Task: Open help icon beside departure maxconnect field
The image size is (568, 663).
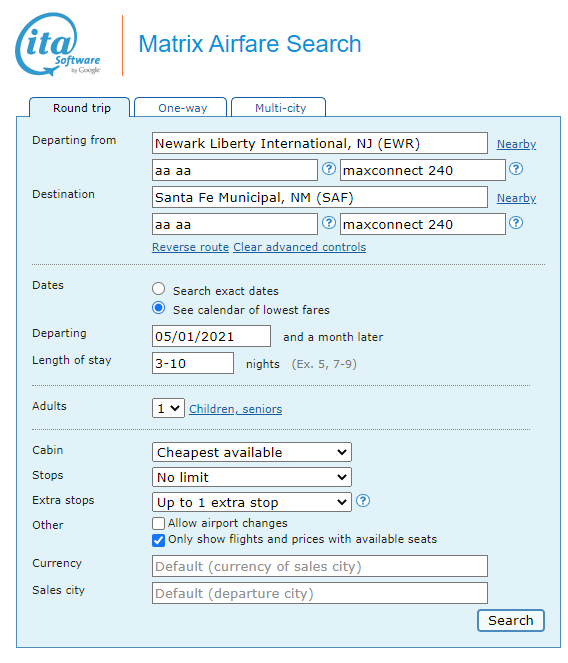Action: tap(516, 169)
